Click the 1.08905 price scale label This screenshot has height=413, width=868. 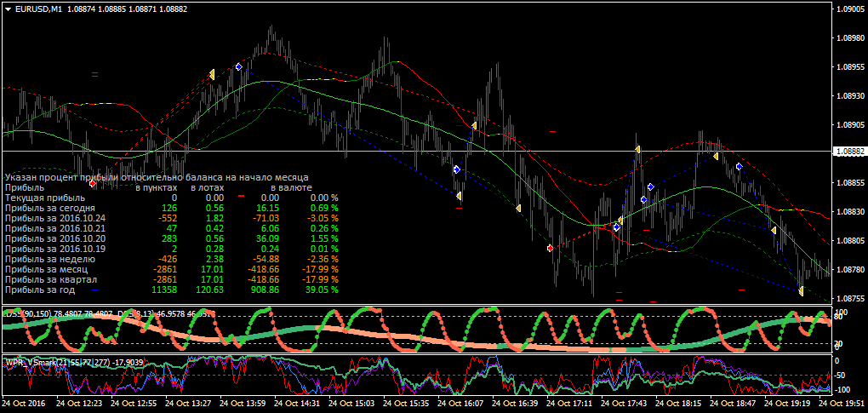[x=850, y=125]
